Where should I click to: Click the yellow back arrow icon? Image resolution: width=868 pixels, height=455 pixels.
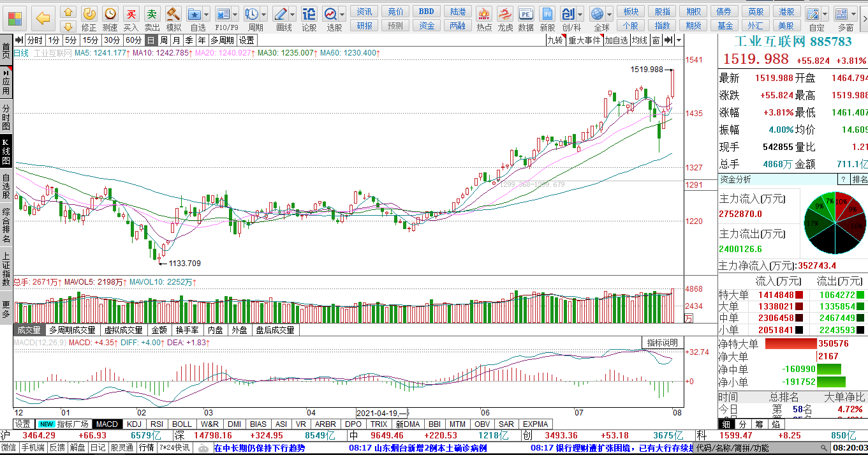[x=43, y=17]
